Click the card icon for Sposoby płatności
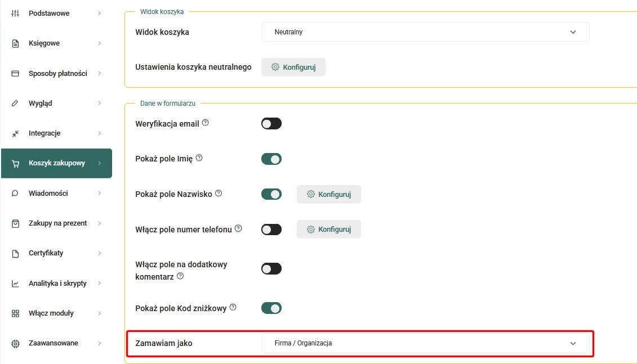This screenshot has width=637, height=364. (15, 74)
